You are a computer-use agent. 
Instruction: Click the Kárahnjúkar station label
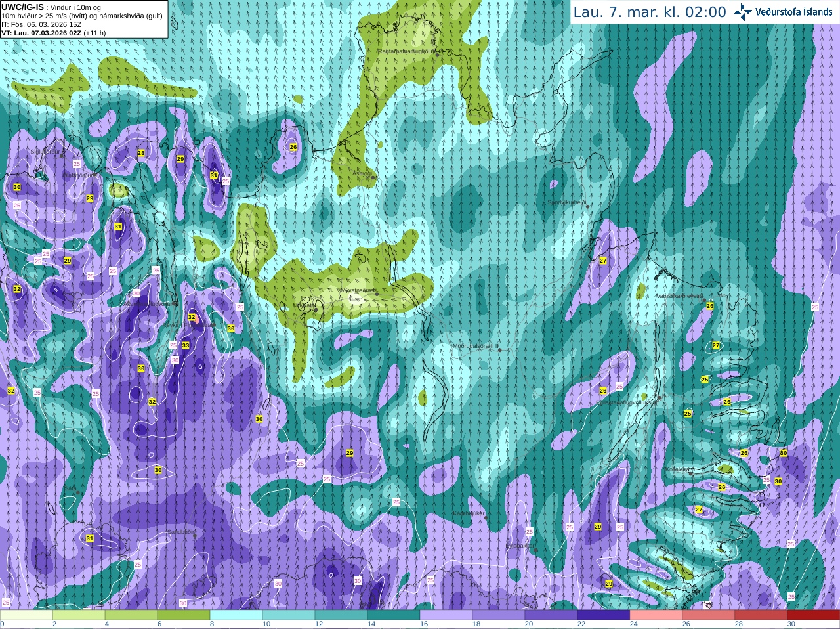pos(469,513)
